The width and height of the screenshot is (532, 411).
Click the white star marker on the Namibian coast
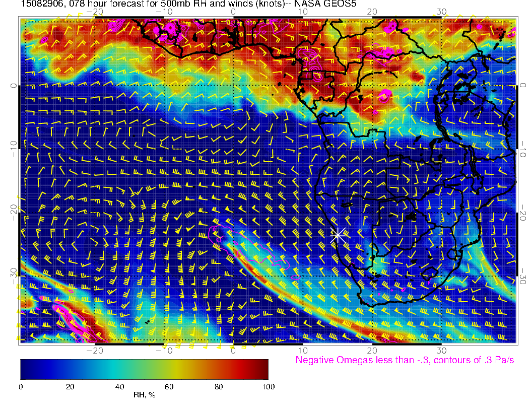pos(338,235)
